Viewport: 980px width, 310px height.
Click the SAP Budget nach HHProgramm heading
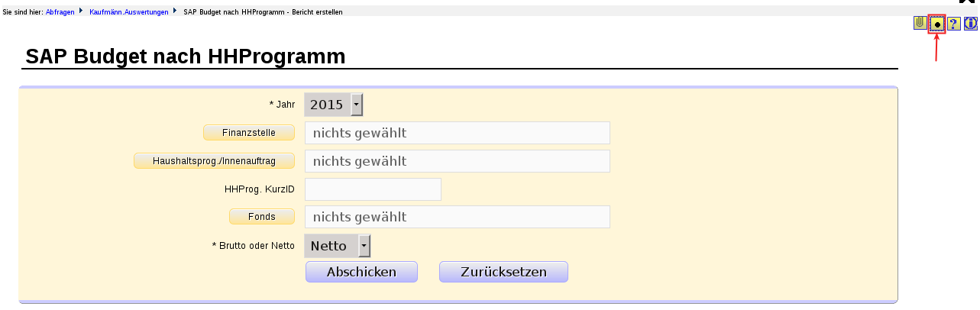[186, 57]
